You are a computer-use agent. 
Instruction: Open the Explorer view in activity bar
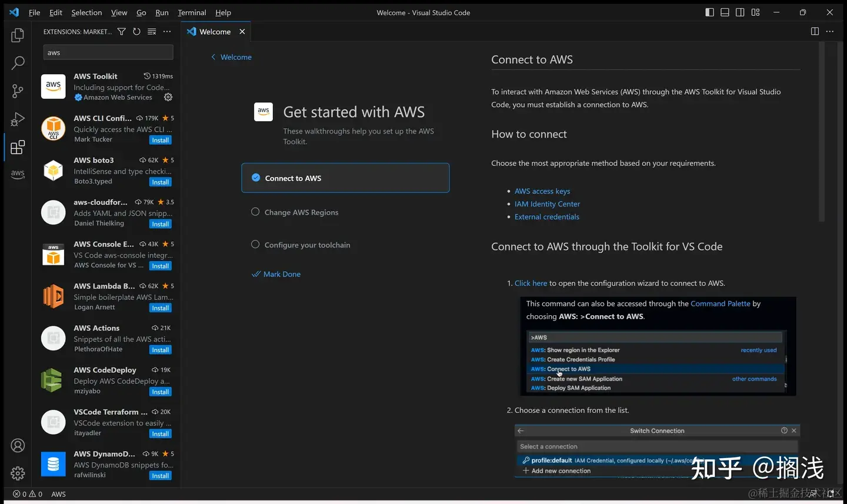click(18, 35)
